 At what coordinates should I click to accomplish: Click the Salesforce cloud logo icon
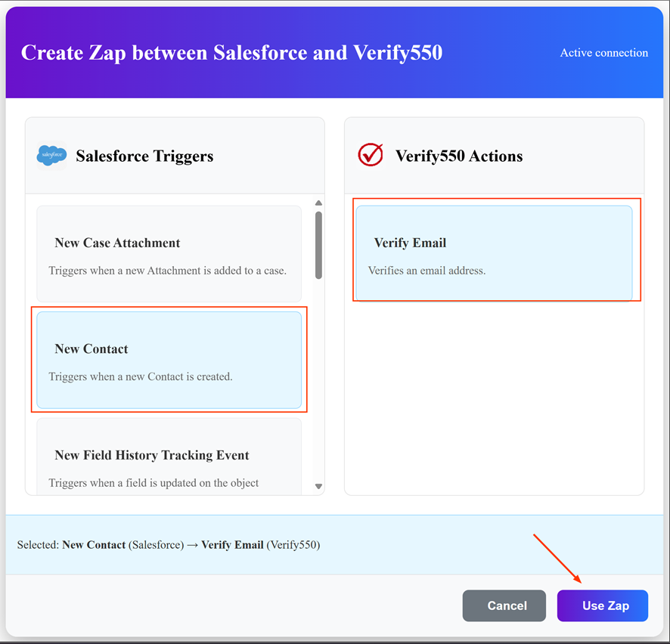(x=51, y=156)
